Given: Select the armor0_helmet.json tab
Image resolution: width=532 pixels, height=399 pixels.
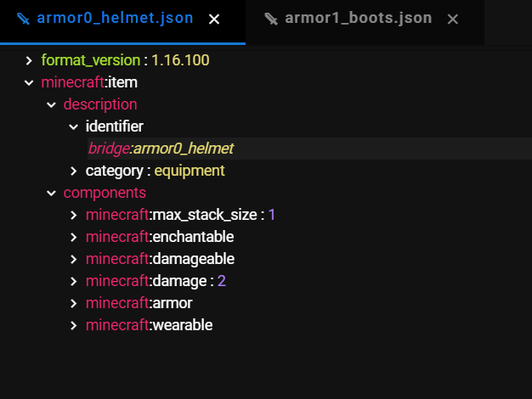Looking at the screenshot, I should (115, 18).
